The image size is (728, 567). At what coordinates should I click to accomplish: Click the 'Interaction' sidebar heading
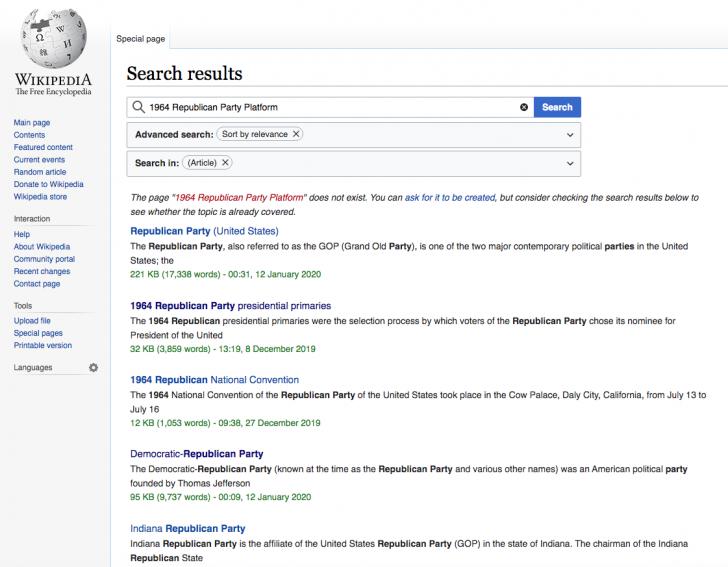pyautogui.click(x=32, y=219)
